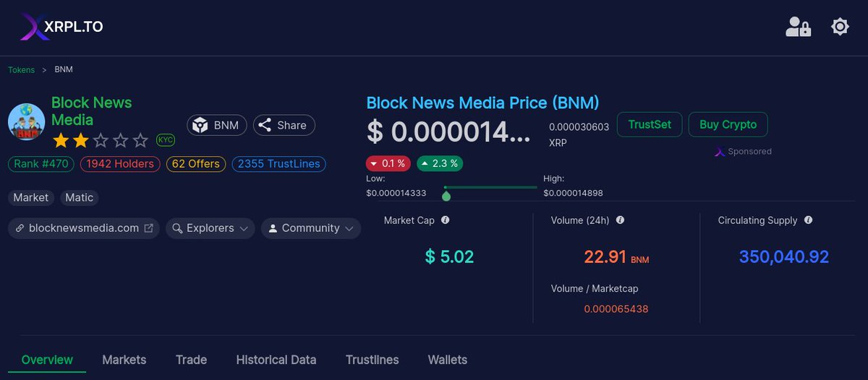This screenshot has width=868, height=380.
Task: Click the red 0.1 % change badge
Action: (x=389, y=163)
